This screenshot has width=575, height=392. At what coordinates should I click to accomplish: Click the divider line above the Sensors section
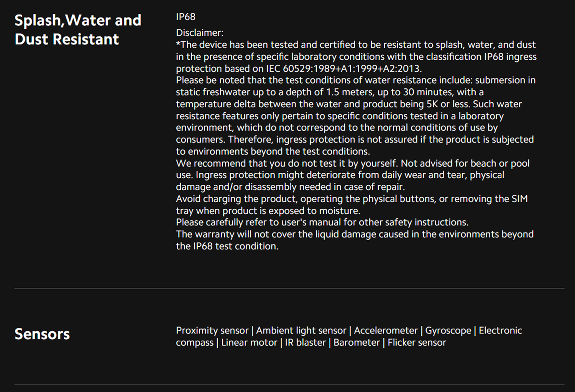point(289,288)
